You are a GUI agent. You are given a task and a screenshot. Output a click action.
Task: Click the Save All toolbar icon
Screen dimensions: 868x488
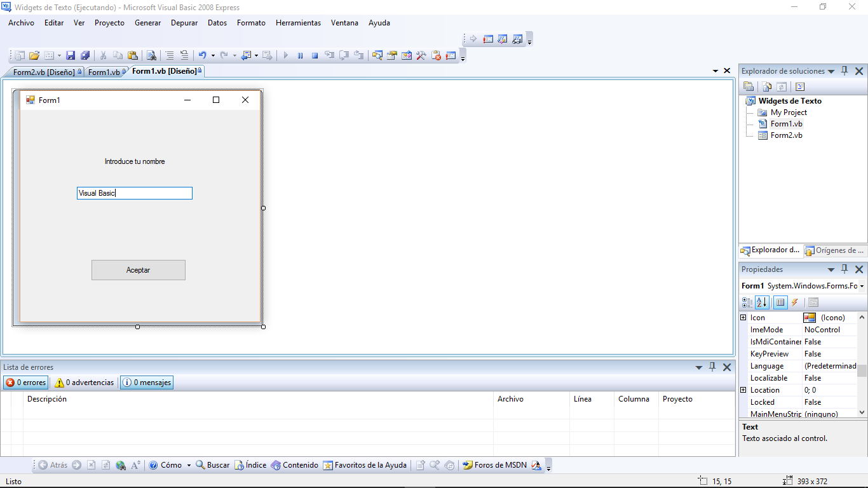click(85, 55)
